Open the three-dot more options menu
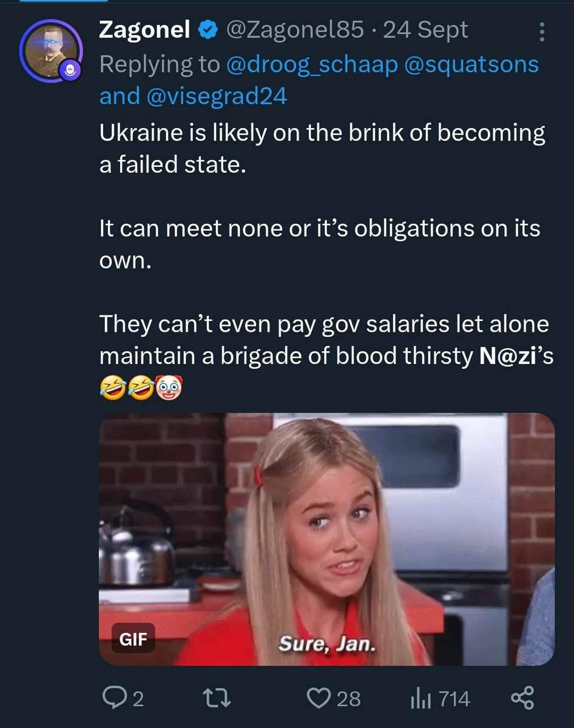Image resolution: width=574 pixels, height=728 pixels. [x=542, y=32]
